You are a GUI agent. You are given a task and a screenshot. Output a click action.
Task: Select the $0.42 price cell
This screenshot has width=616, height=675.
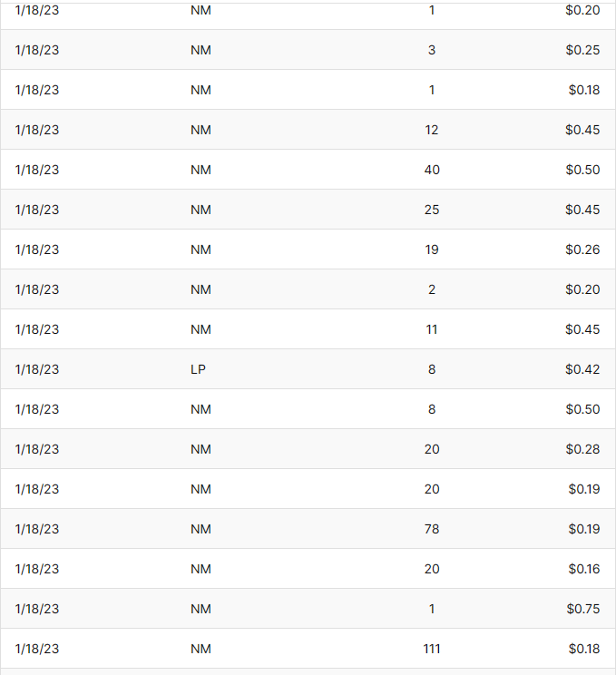582,369
